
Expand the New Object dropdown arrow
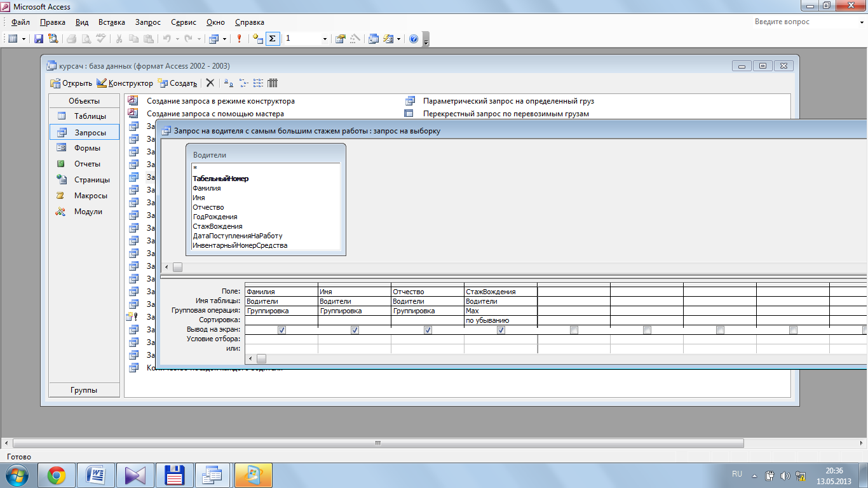(398, 39)
